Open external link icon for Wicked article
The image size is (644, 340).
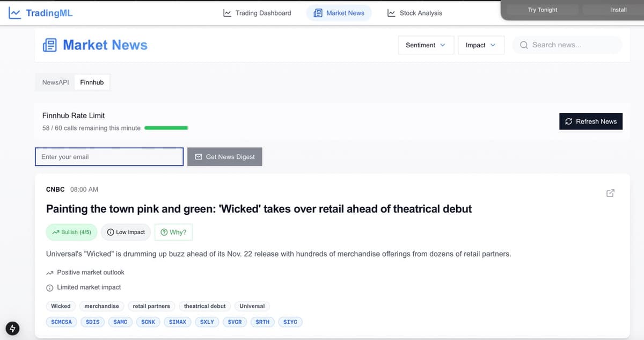tap(610, 193)
